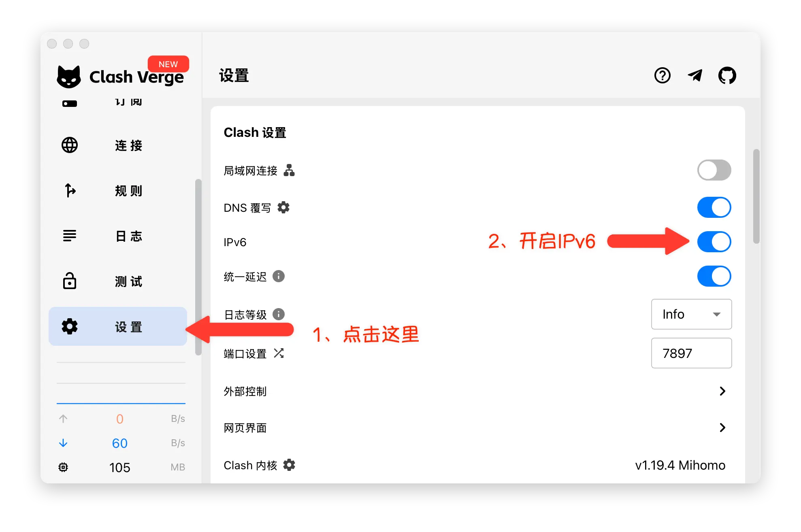Viewport: 801px width, 532px height.
Task: Edit the port number field 7897
Action: [691, 353]
